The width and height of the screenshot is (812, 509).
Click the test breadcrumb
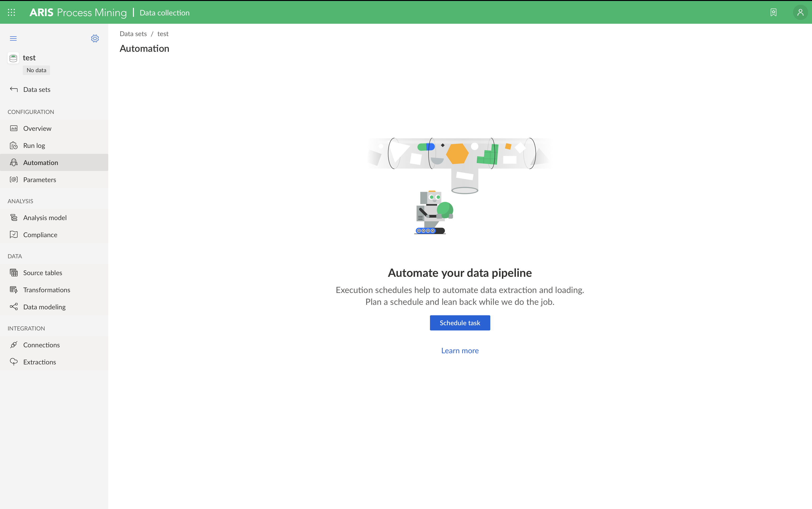tap(163, 34)
